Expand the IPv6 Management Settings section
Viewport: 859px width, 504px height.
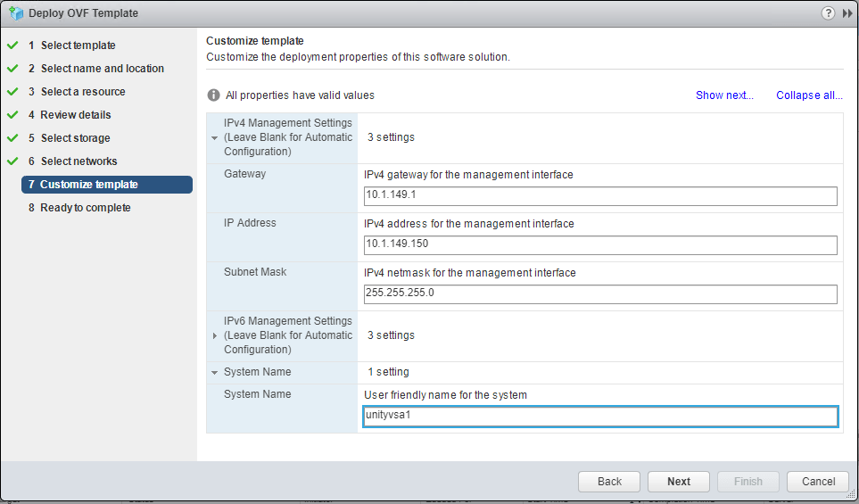point(214,335)
